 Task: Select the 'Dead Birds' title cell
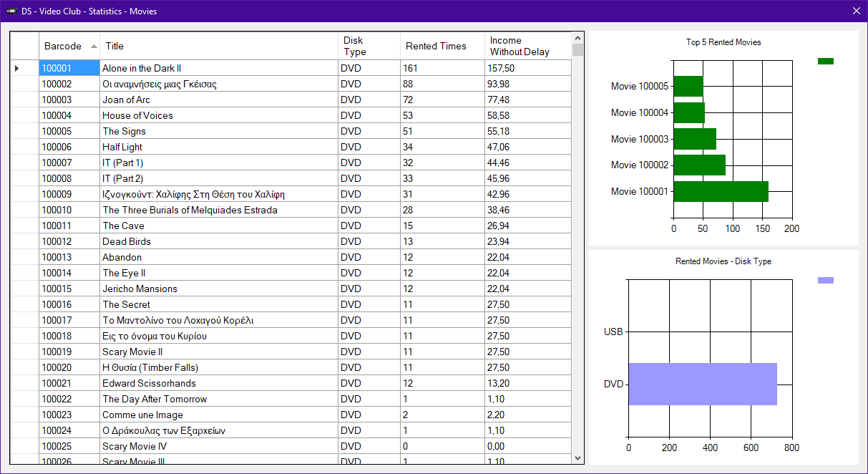[219, 241]
